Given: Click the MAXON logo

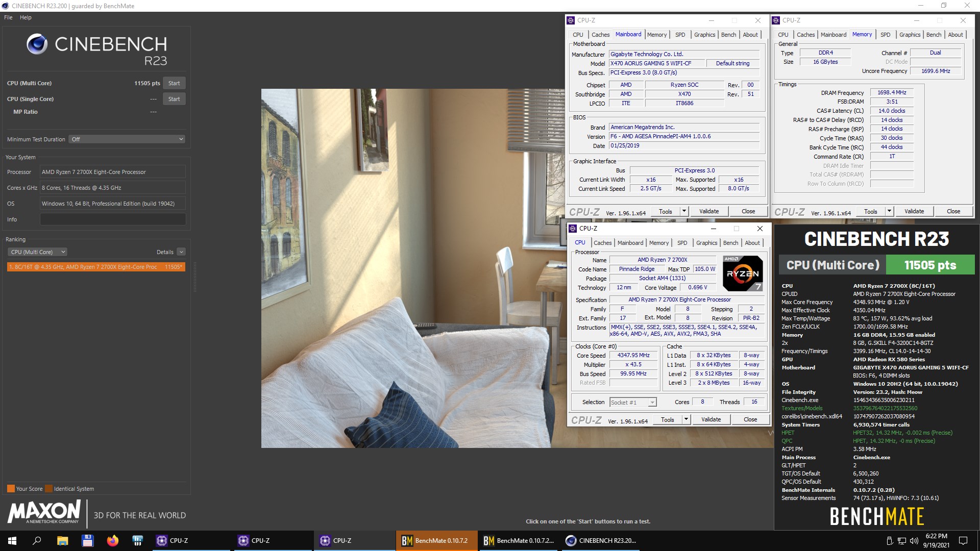Looking at the screenshot, I should (44, 512).
